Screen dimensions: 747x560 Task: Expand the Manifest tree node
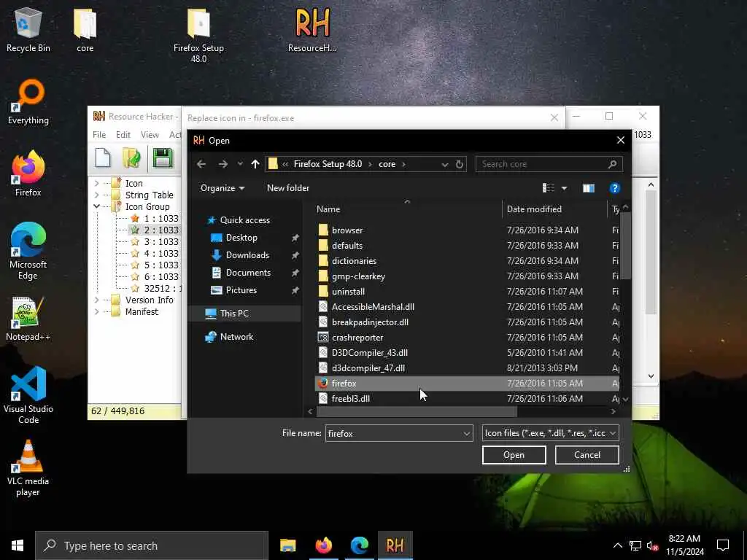(x=97, y=312)
